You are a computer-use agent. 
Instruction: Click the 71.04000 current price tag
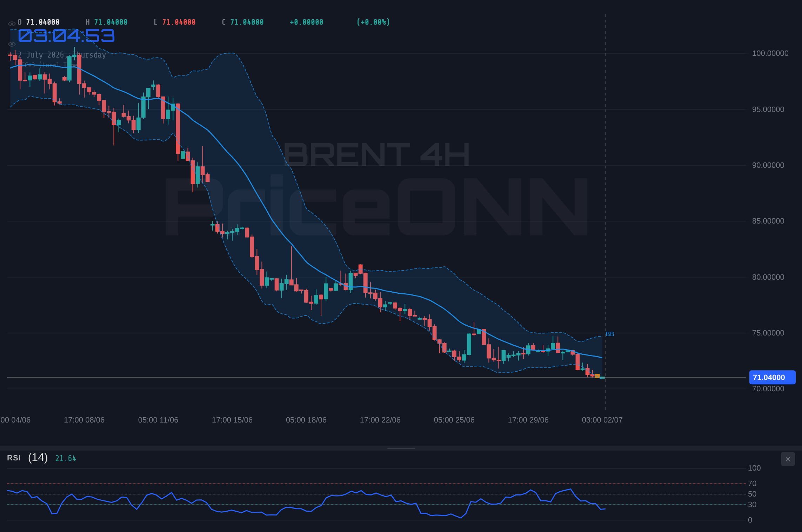click(x=772, y=377)
